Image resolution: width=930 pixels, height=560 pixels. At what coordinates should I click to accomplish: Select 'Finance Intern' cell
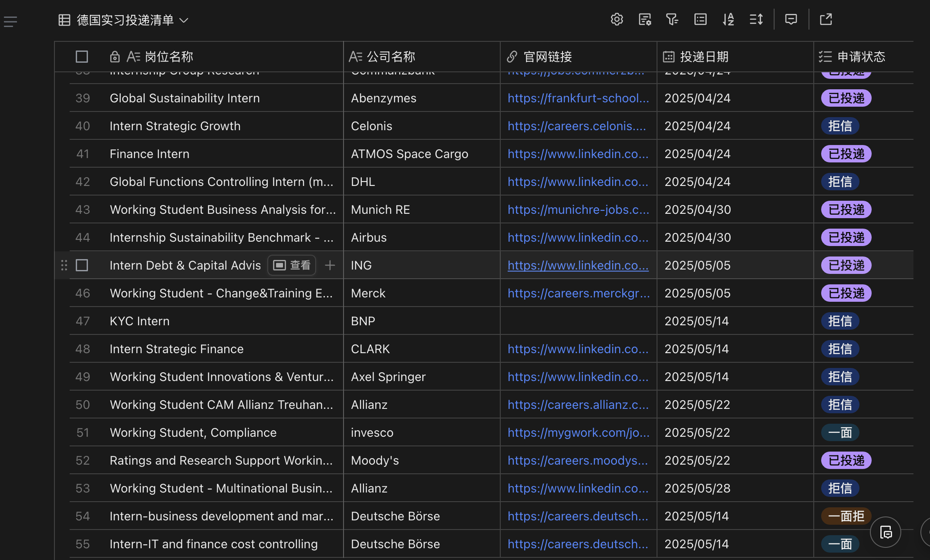pyautogui.click(x=149, y=154)
